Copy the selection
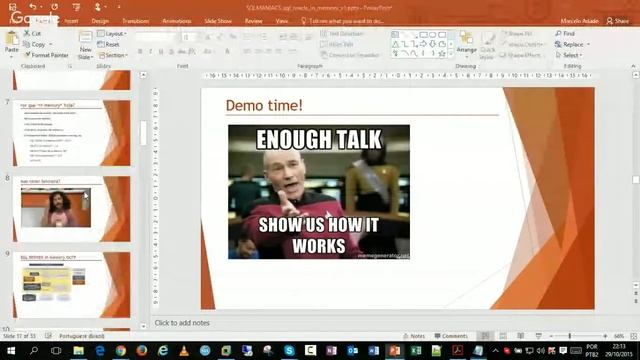640x360 pixels. (34, 44)
